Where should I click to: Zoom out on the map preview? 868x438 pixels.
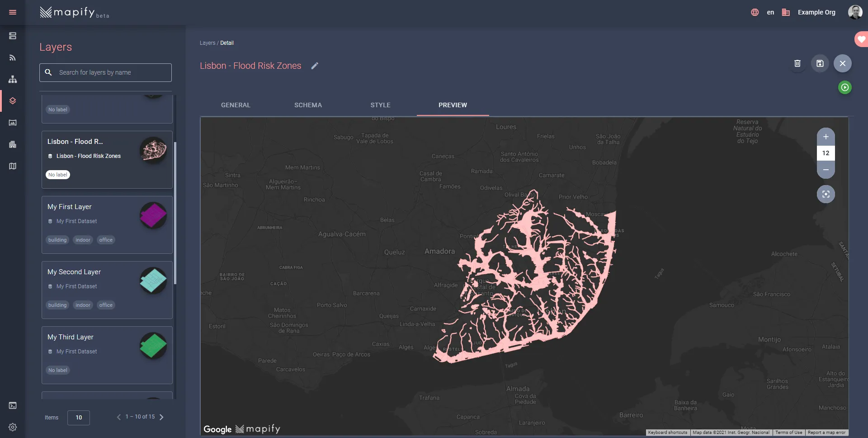(x=826, y=170)
